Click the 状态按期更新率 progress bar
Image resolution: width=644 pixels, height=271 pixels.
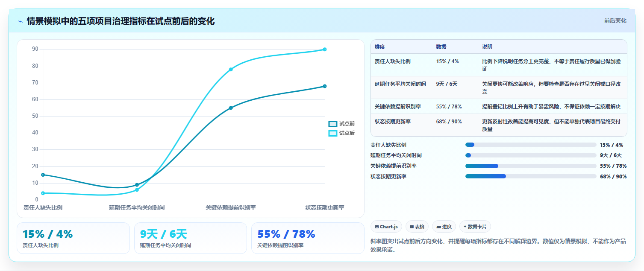click(531, 176)
